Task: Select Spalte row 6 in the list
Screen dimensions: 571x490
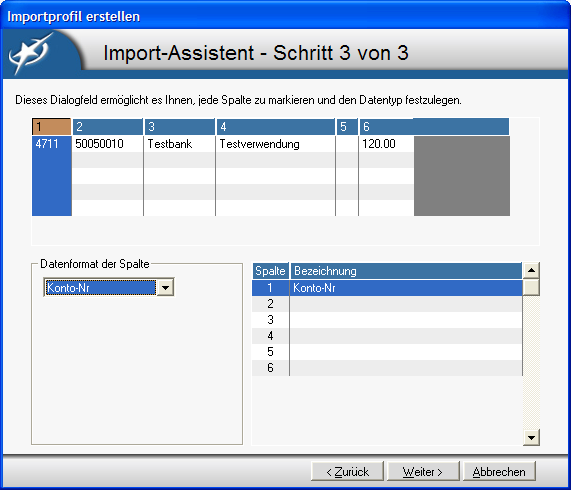Action: 387,368
